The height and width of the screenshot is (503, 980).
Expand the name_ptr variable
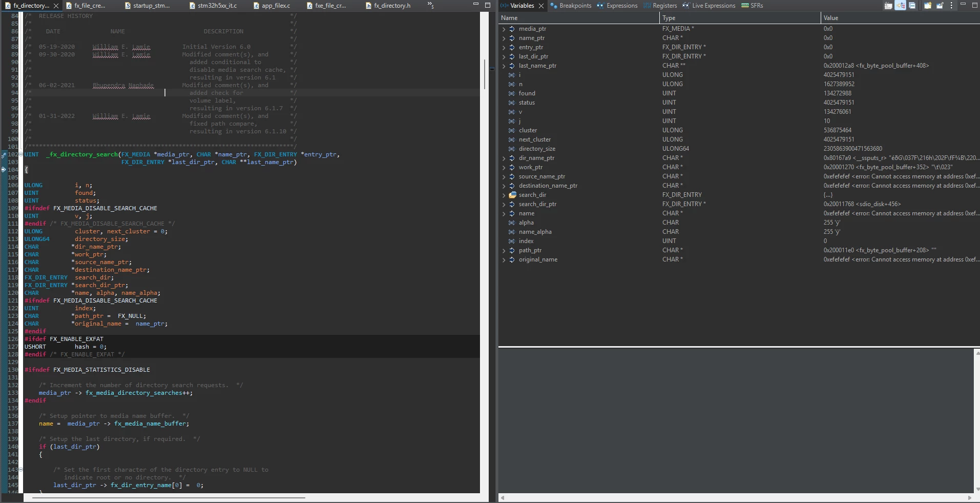pyautogui.click(x=504, y=38)
